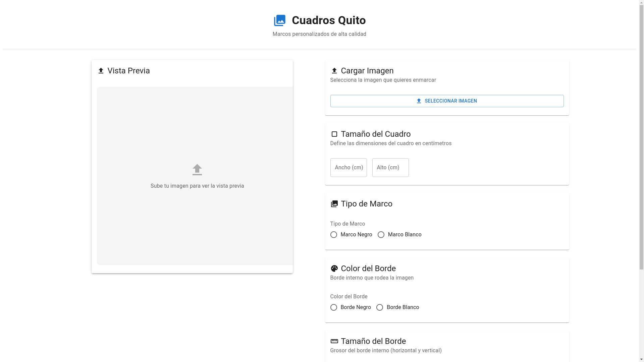644x362 pixels.
Task: Click the Cargar Imagen heading text
Action: click(367, 71)
